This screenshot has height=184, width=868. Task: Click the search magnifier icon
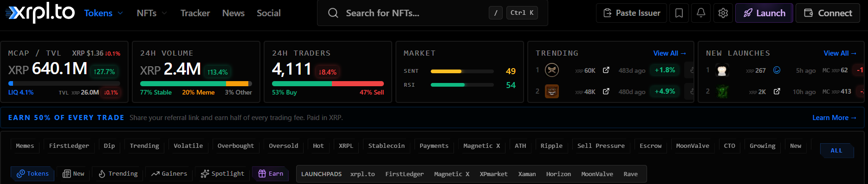(333, 13)
